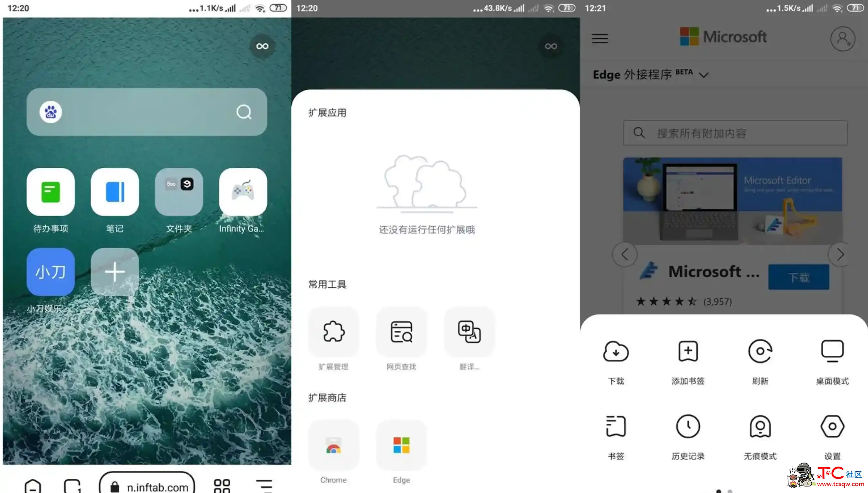Click the 无痕模式 (InPrivate) icon
Viewport: 868px width, 493px height.
(x=760, y=426)
